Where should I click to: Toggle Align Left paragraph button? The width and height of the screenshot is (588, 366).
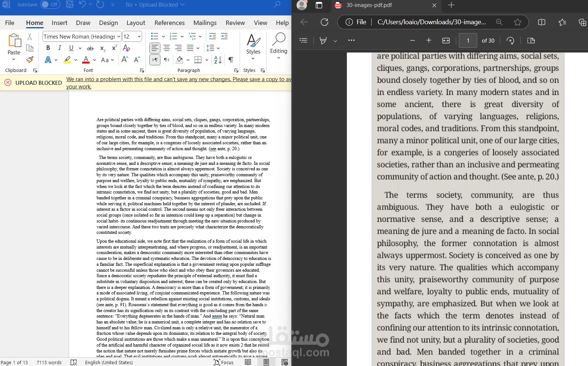(x=155, y=48)
